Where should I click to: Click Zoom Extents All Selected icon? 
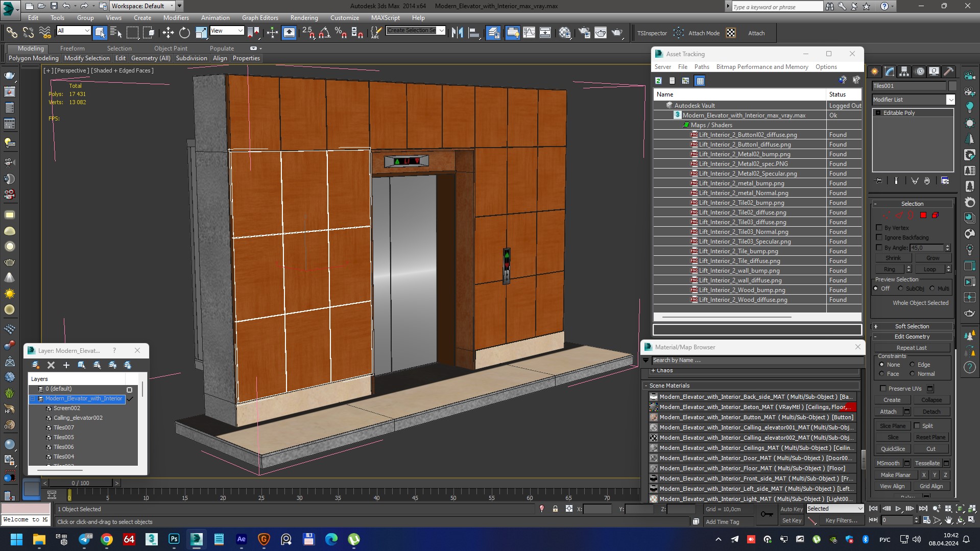tap(972, 509)
